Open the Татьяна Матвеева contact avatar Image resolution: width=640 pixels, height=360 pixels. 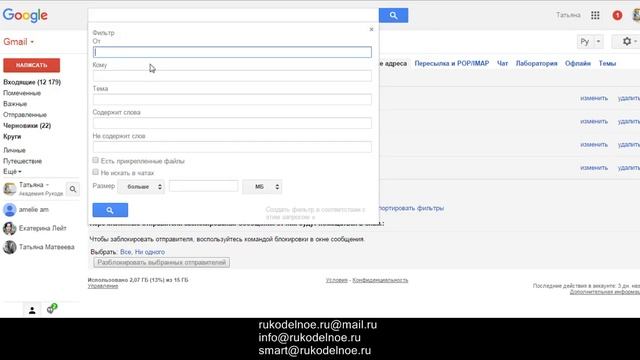coord(9,247)
